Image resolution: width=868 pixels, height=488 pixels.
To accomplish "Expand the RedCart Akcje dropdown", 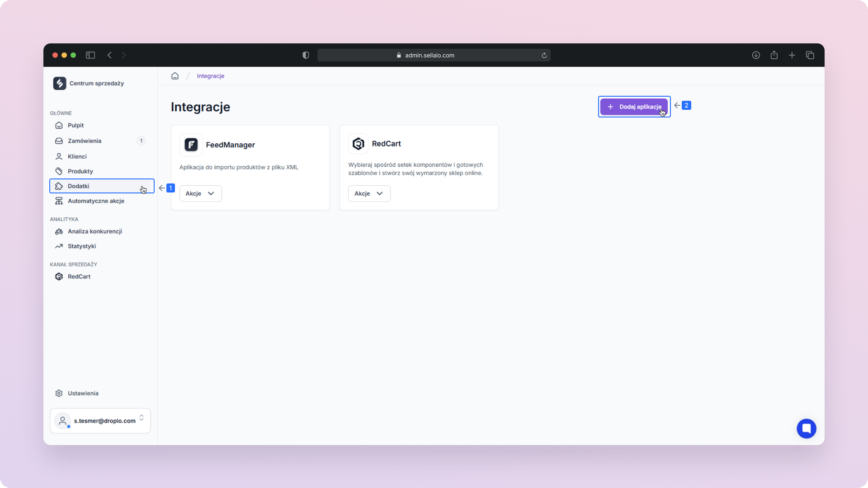I will 369,193.
